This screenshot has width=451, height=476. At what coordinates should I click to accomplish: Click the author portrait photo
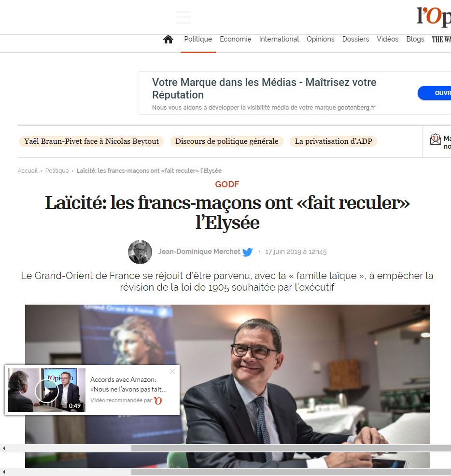(140, 252)
